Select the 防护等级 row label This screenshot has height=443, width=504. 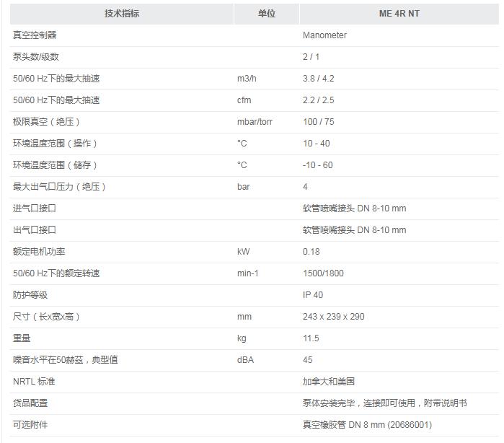click(x=30, y=294)
